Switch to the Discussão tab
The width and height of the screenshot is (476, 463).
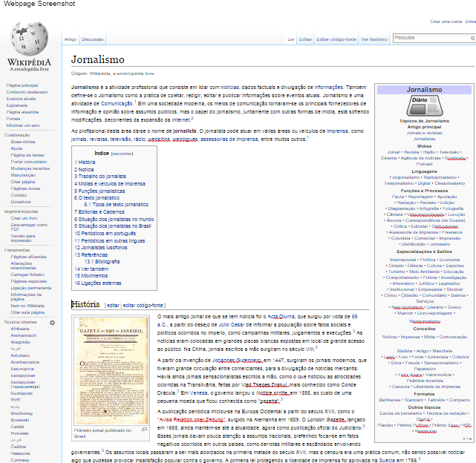point(93,38)
